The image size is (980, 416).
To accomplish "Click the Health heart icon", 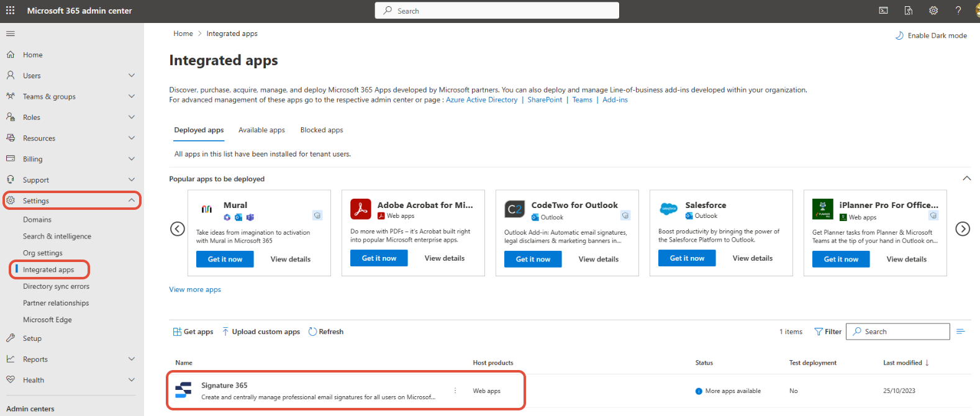I will tap(11, 380).
